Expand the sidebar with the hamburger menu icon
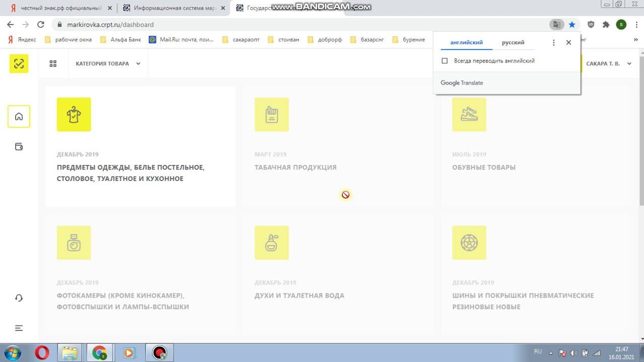The width and height of the screenshot is (644, 362). click(19, 328)
